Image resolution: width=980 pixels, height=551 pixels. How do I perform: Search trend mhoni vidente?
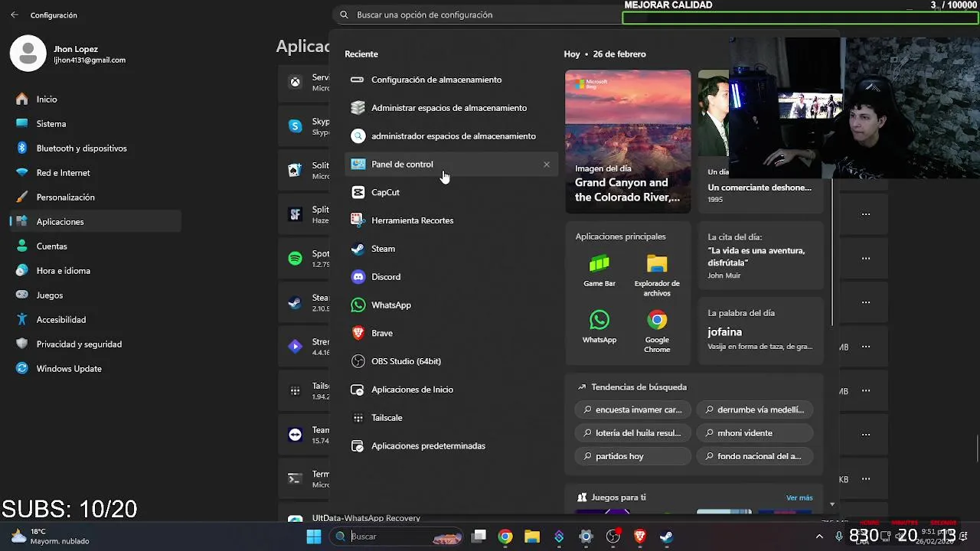pyautogui.click(x=755, y=433)
